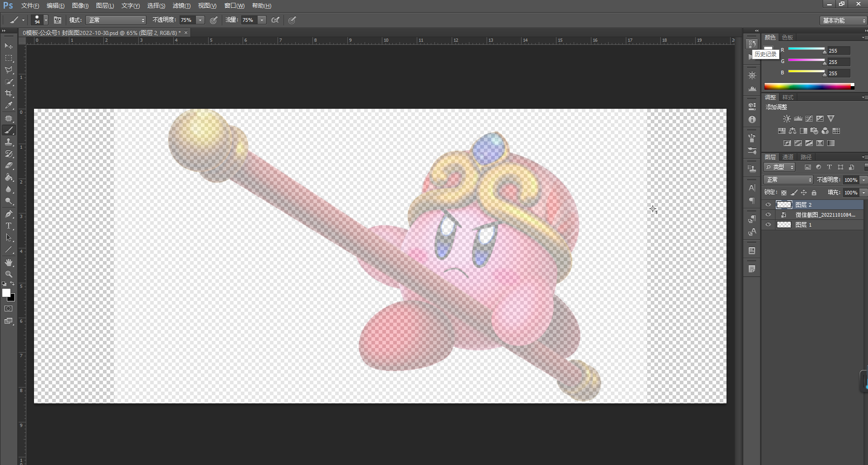Image resolution: width=868 pixels, height=465 pixels.
Task: Select the Quick Selection tool
Action: [9, 82]
